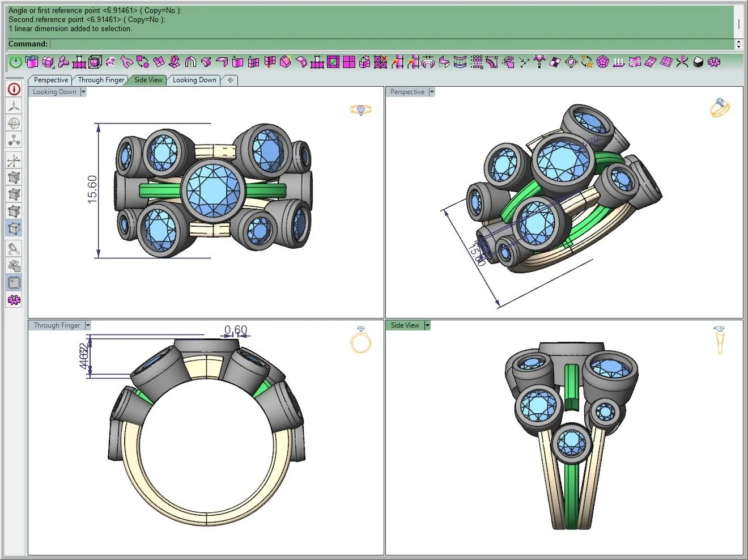Open the Looking Down viewport dropdown arrow
This screenshot has width=748, height=560.
tap(83, 92)
